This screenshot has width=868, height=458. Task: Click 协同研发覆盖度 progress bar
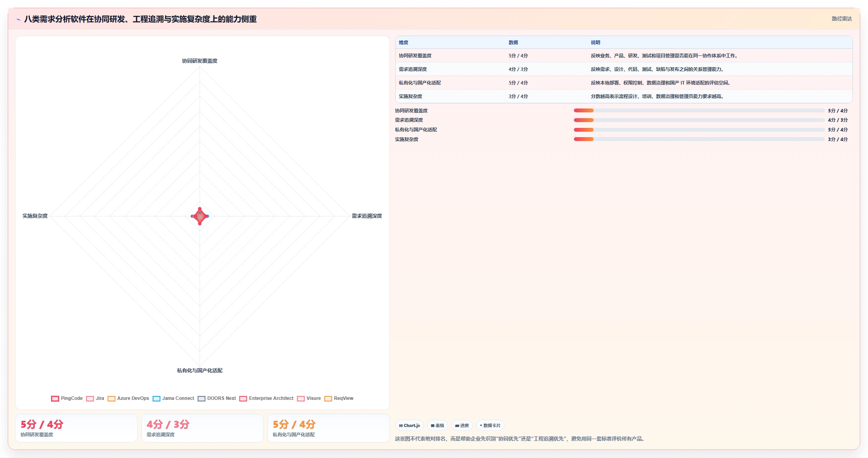point(699,110)
